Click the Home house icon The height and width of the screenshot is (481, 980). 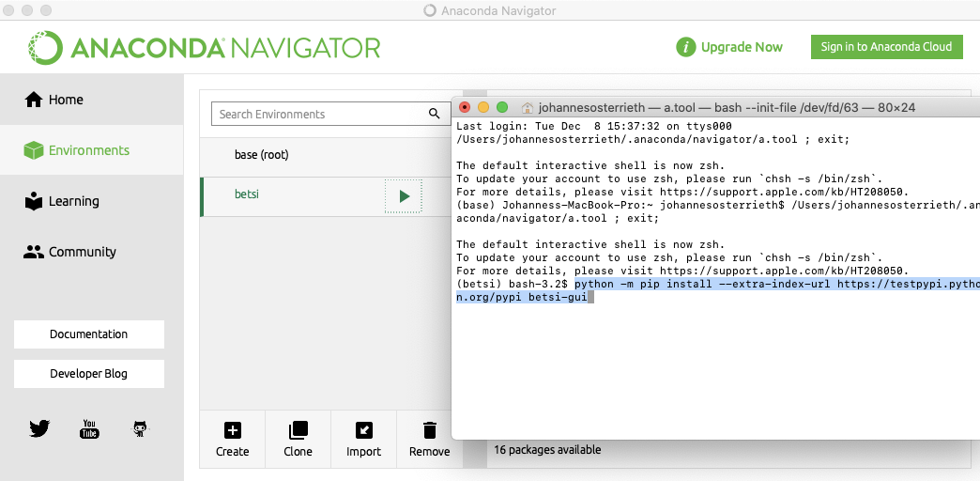33,100
